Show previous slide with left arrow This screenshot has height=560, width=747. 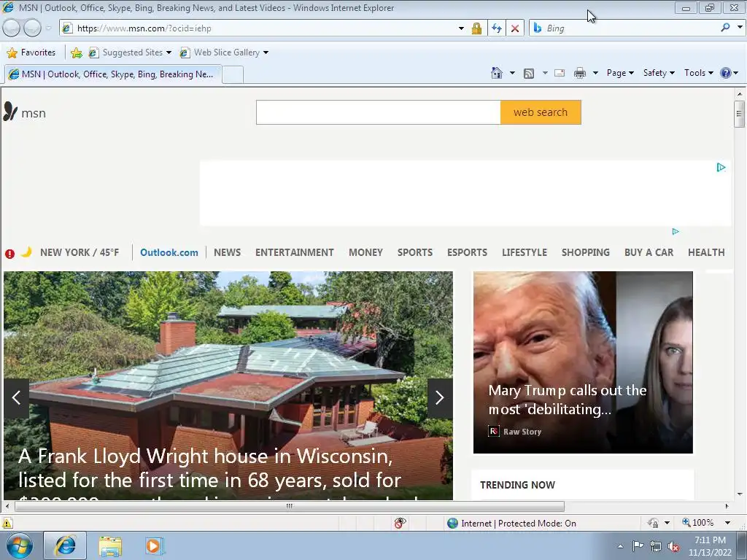point(16,398)
